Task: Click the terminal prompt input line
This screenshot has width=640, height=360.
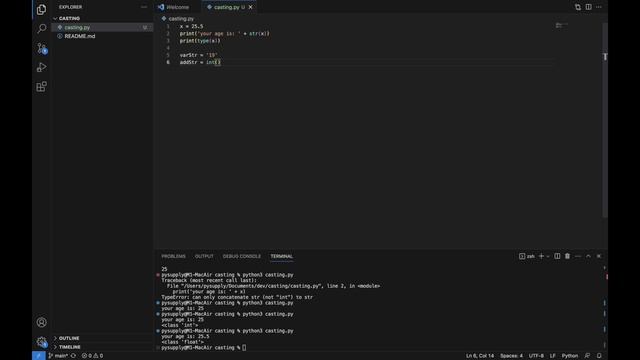Action: click(204, 348)
